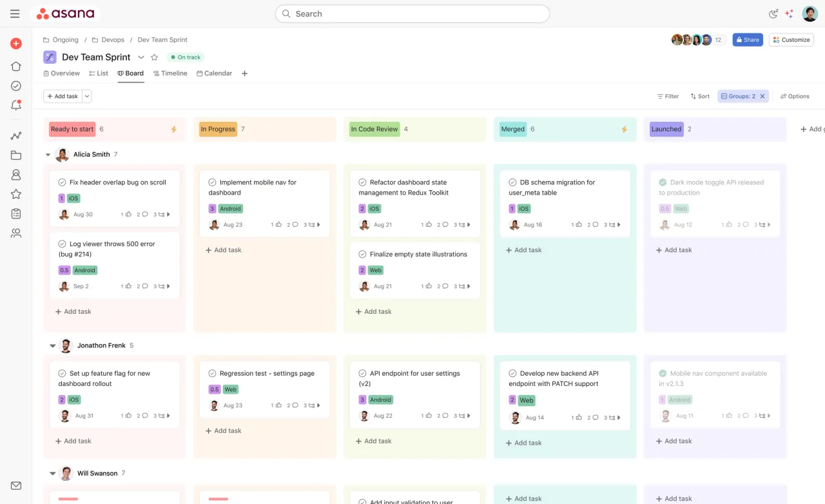This screenshot has height=504, width=825.
Task: Complete 'Implement mobile nav for dashboard' task
Action: (x=212, y=182)
